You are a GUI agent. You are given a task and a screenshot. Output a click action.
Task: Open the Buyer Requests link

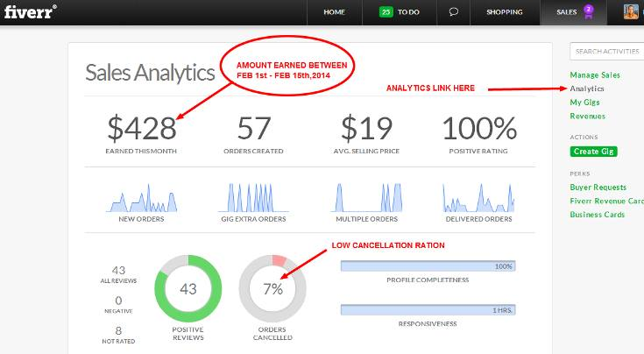598,188
